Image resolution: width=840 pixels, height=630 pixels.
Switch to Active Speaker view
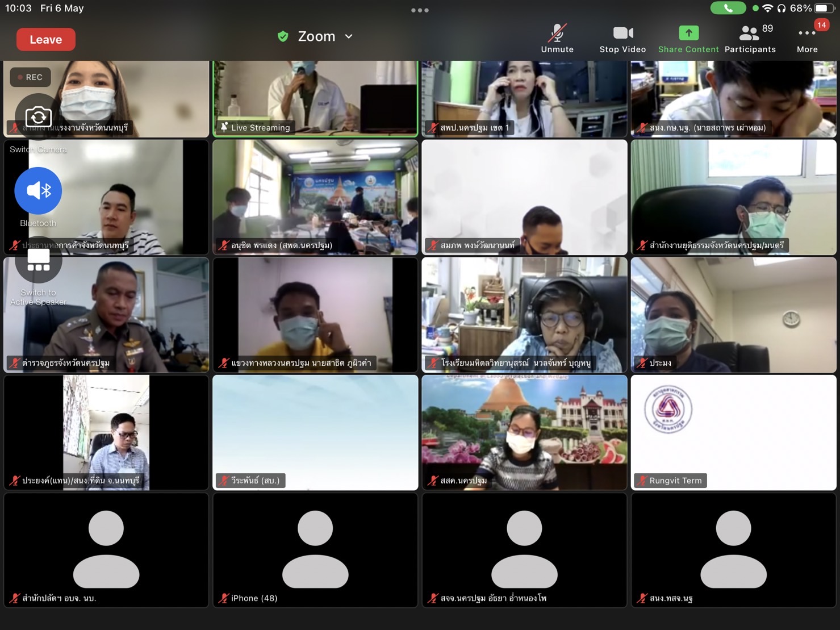click(38, 262)
